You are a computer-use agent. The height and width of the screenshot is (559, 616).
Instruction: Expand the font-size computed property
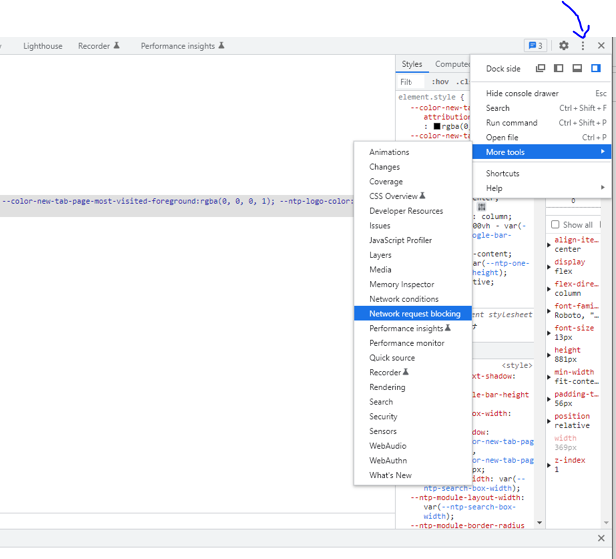click(549, 333)
